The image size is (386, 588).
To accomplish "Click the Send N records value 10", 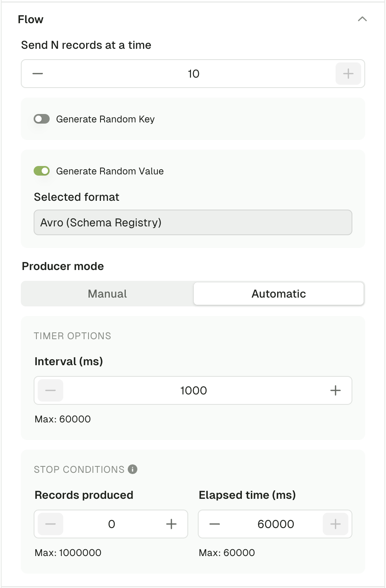I will 193,74.
